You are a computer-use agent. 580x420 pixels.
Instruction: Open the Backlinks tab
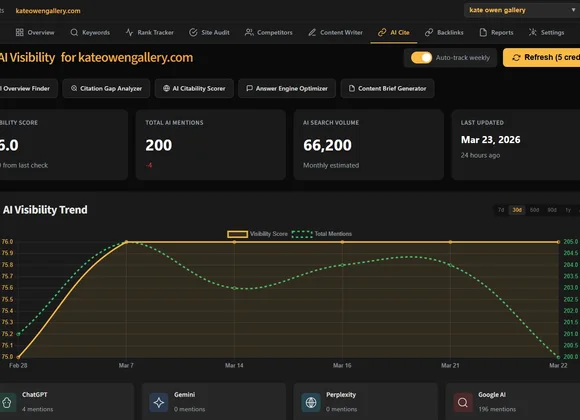(444, 33)
